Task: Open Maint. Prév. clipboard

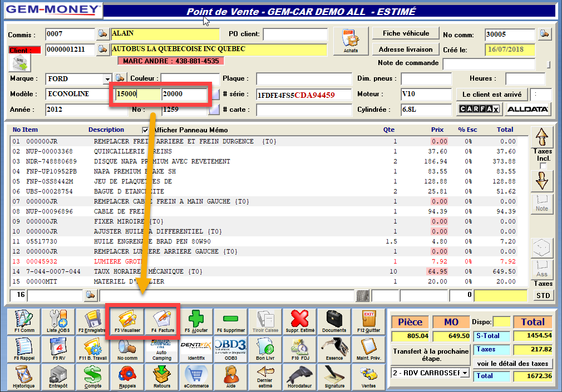Action: point(368,349)
